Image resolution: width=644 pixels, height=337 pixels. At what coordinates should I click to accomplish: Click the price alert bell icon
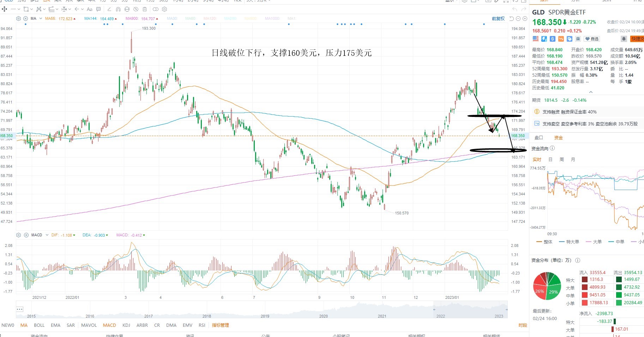pos(624,39)
